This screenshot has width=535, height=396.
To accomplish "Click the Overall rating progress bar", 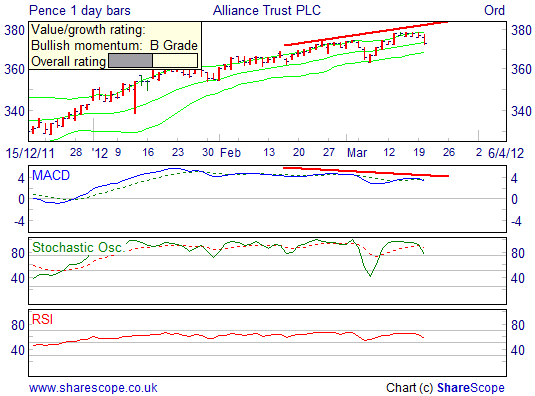I will [x=153, y=61].
